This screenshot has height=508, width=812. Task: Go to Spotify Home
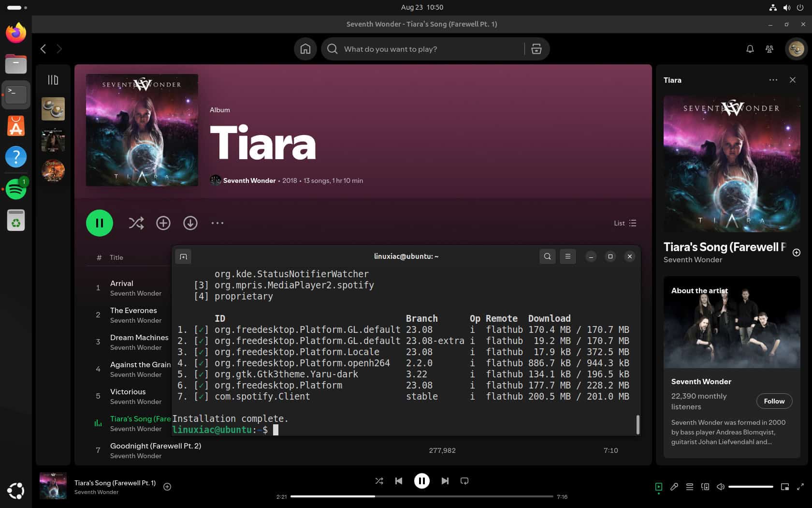305,49
